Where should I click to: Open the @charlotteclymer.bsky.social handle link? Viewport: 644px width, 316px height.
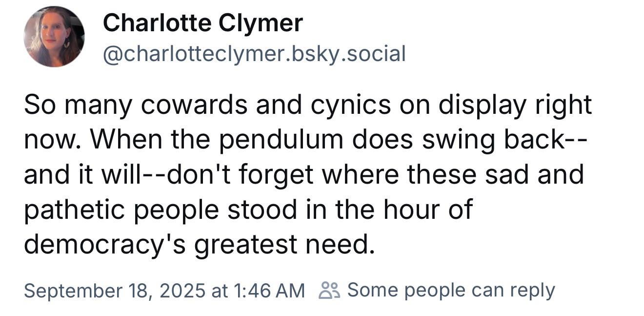[254, 54]
